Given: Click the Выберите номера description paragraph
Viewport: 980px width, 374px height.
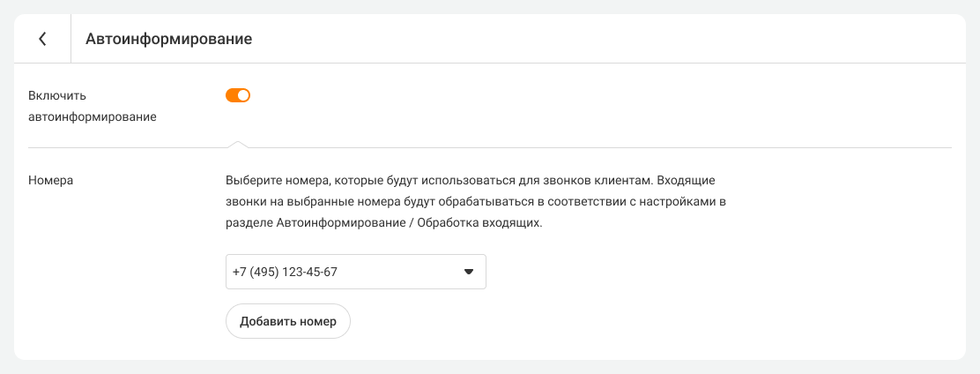Looking at the screenshot, I should (x=475, y=202).
